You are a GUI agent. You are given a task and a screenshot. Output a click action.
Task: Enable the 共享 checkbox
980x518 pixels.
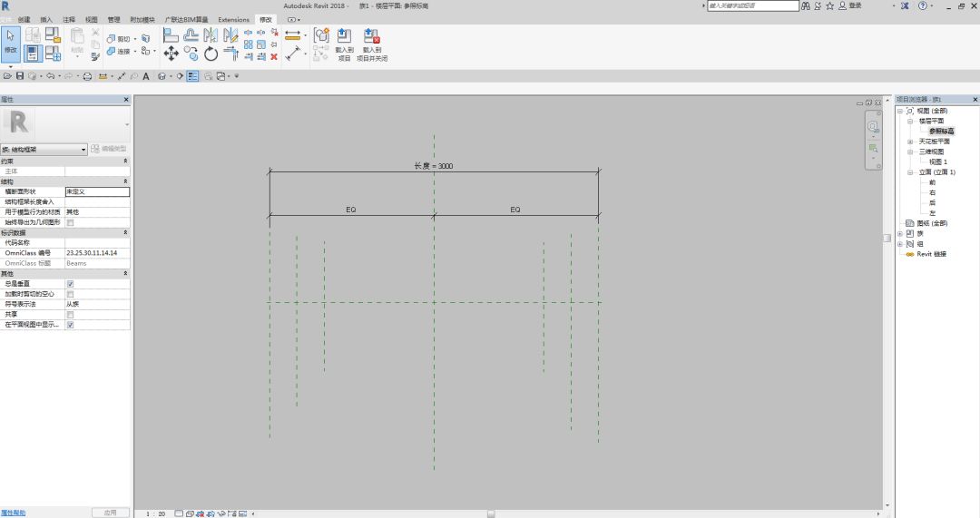pos(70,314)
